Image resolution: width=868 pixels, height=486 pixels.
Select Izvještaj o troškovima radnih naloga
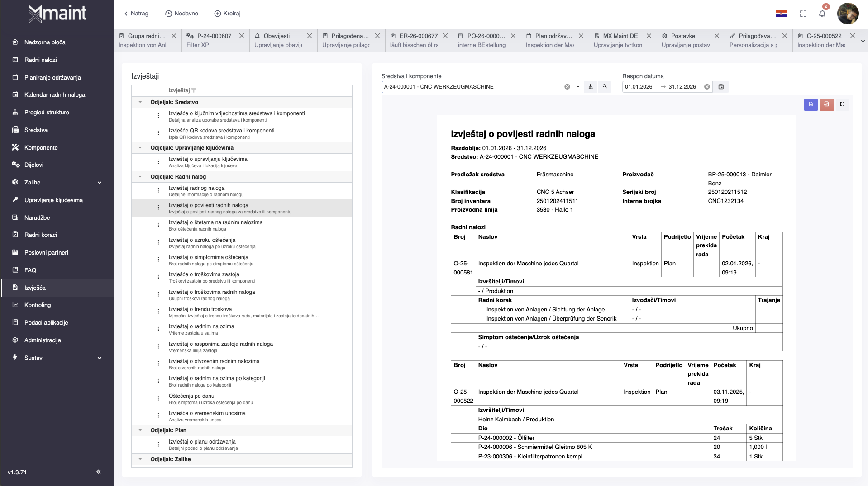click(x=212, y=292)
